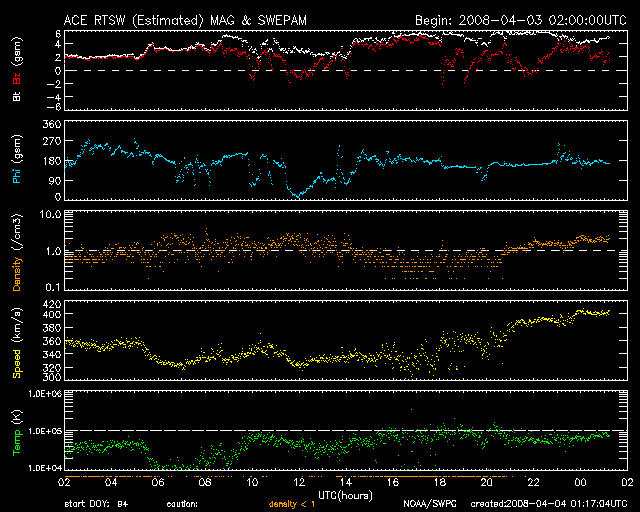Screen dimensions: 640x512
Task: Click the UTC(hours) axis title
Action: (345, 496)
